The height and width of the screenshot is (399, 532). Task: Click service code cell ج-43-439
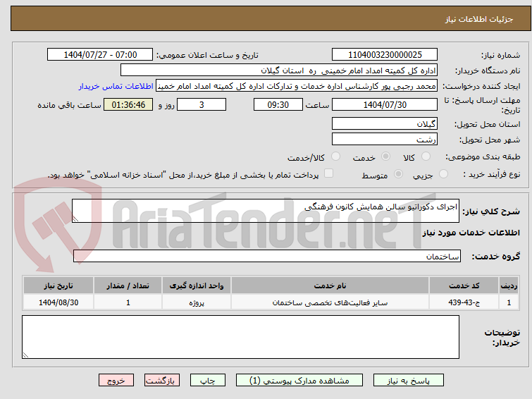coord(464,302)
